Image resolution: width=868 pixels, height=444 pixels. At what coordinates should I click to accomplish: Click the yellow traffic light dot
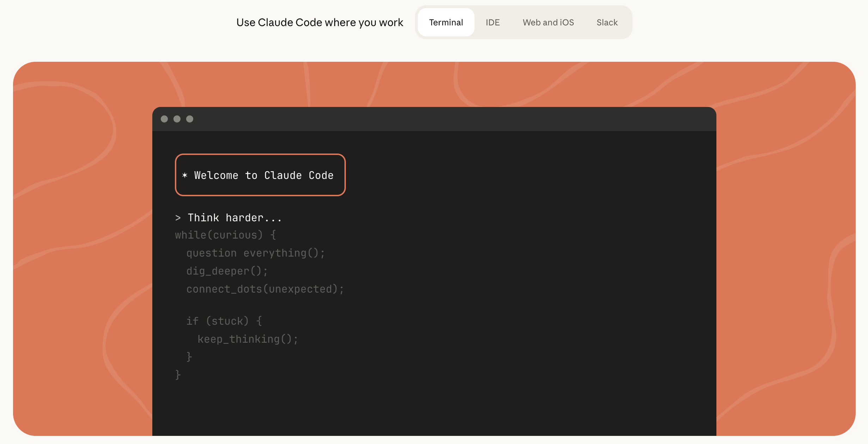tap(177, 119)
